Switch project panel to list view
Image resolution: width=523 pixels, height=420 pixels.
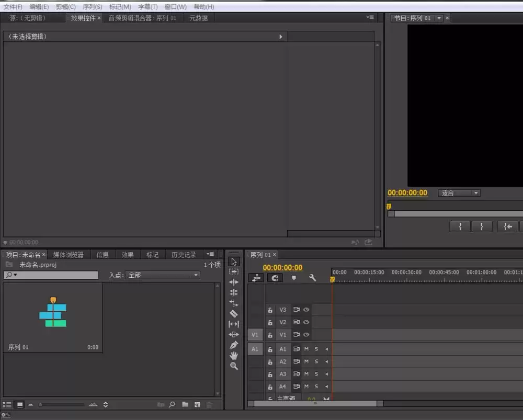pyautogui.click(x=7, y=405)
